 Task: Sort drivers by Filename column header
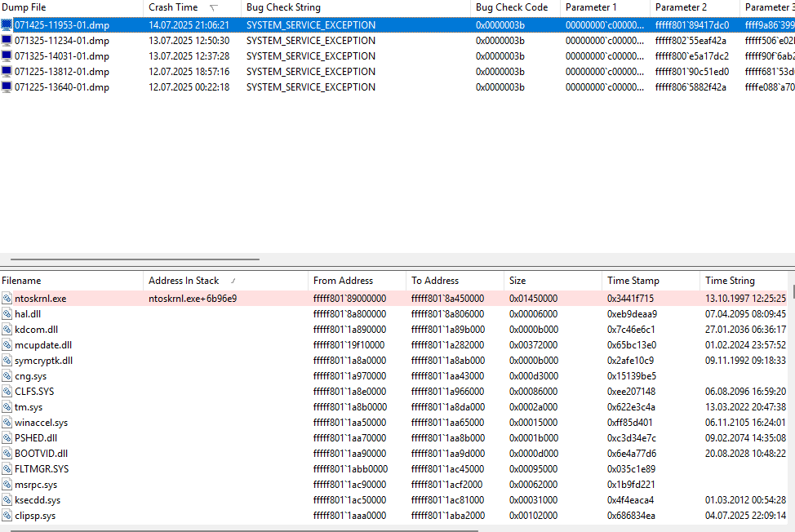tap(72, 281)
